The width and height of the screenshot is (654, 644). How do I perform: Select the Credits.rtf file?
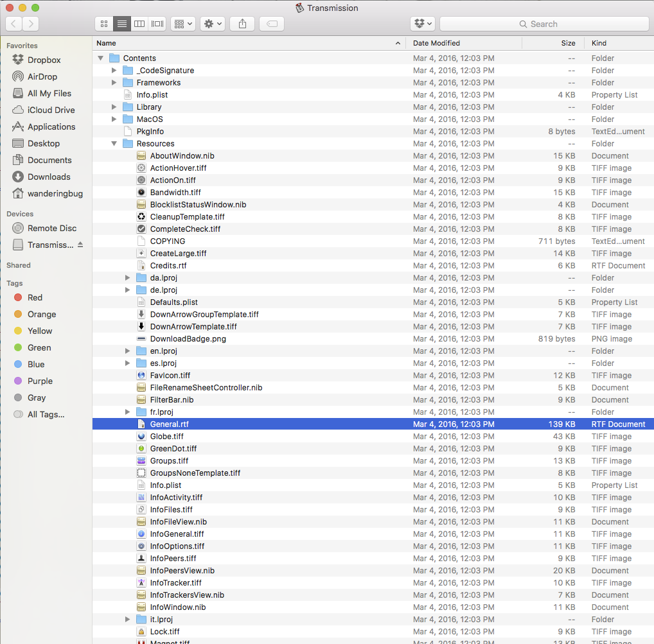pos(373,266)
